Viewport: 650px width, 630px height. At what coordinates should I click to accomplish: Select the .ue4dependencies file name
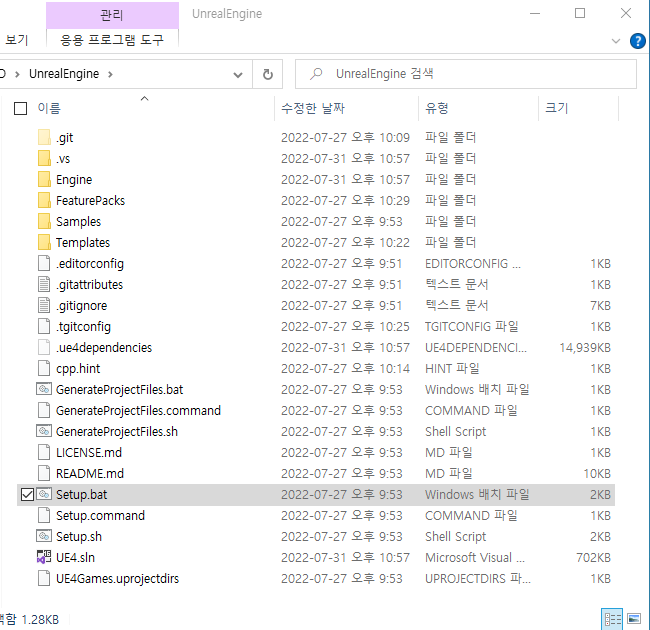(104, 347)
